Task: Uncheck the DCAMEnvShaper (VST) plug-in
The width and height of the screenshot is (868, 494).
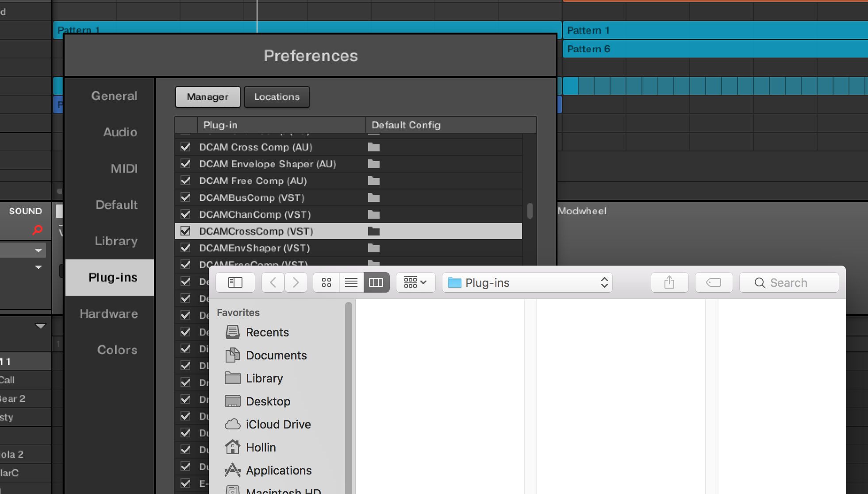Action: 185,248
